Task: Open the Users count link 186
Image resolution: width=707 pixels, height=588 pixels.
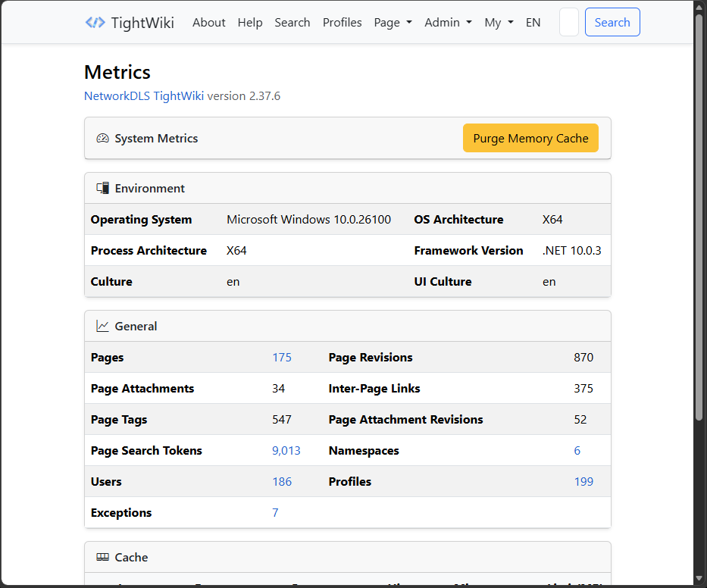Action: (x=282, y=482)
